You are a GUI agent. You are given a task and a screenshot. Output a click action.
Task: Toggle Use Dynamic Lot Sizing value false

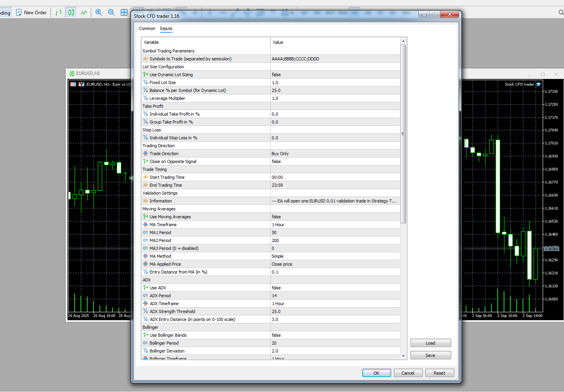335,75
